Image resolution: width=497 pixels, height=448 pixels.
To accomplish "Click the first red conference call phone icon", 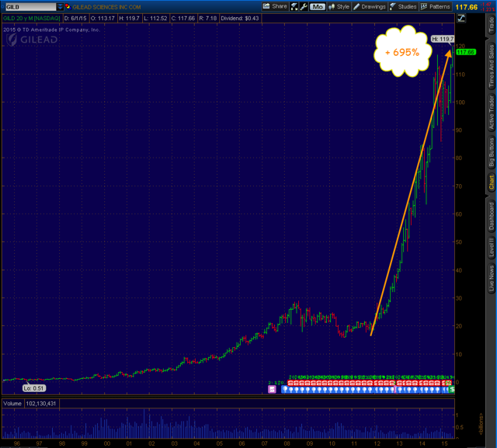I will 290,383.
